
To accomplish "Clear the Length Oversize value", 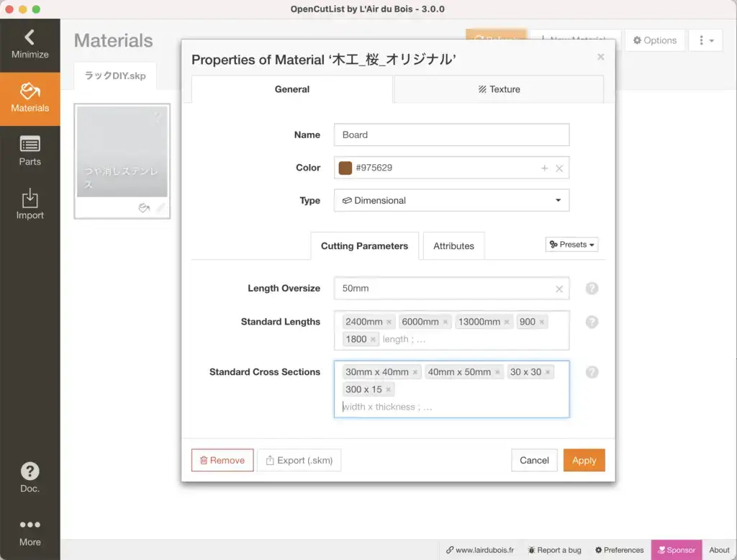I will pos(559,289).
